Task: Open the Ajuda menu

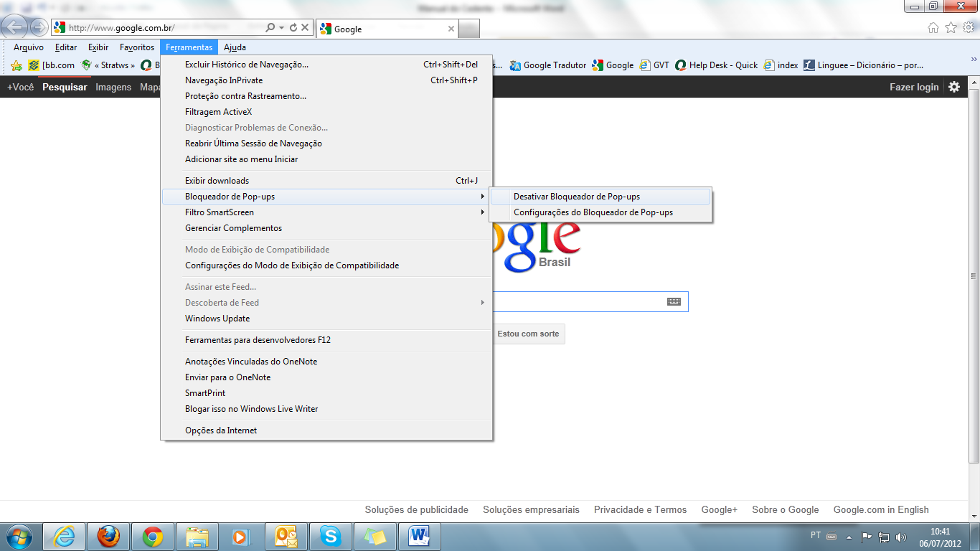Action: (x=235, y=47)
